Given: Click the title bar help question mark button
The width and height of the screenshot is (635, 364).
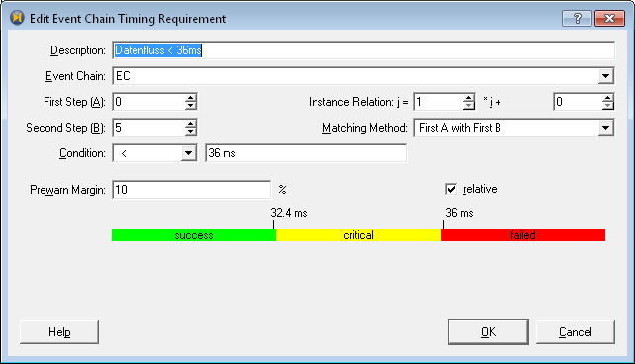Looking at the screenshot, I should coord(577,18).
